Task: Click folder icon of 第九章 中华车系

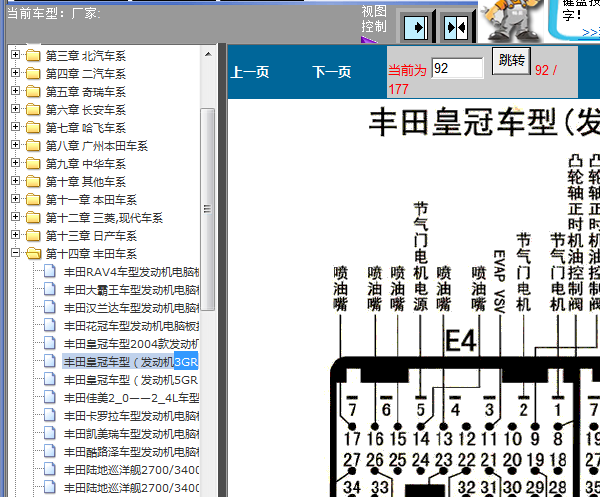Action: pyautogui.click(x=33, y=163)
